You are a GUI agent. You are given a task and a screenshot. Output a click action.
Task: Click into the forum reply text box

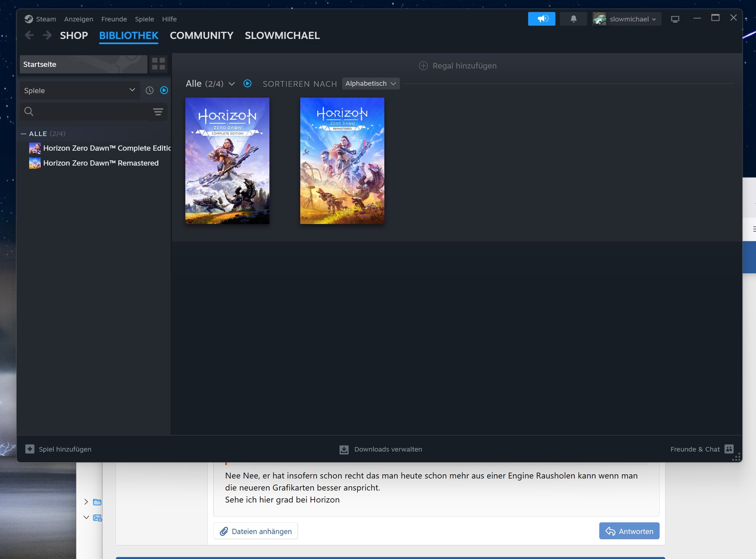click(x=436, y=489)
